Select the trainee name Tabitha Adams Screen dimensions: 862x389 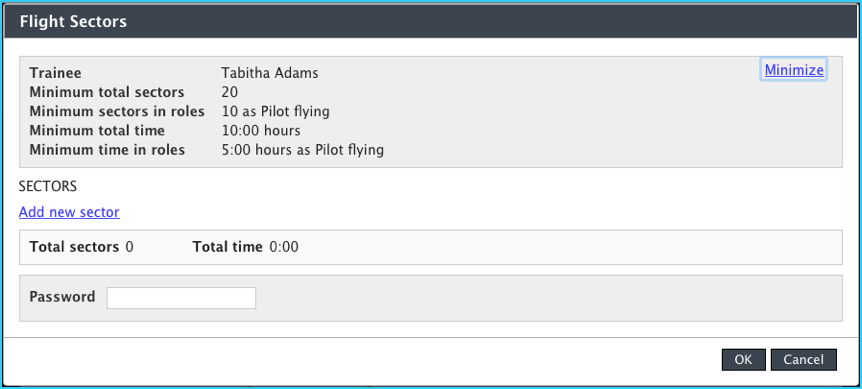pos(269,73)
